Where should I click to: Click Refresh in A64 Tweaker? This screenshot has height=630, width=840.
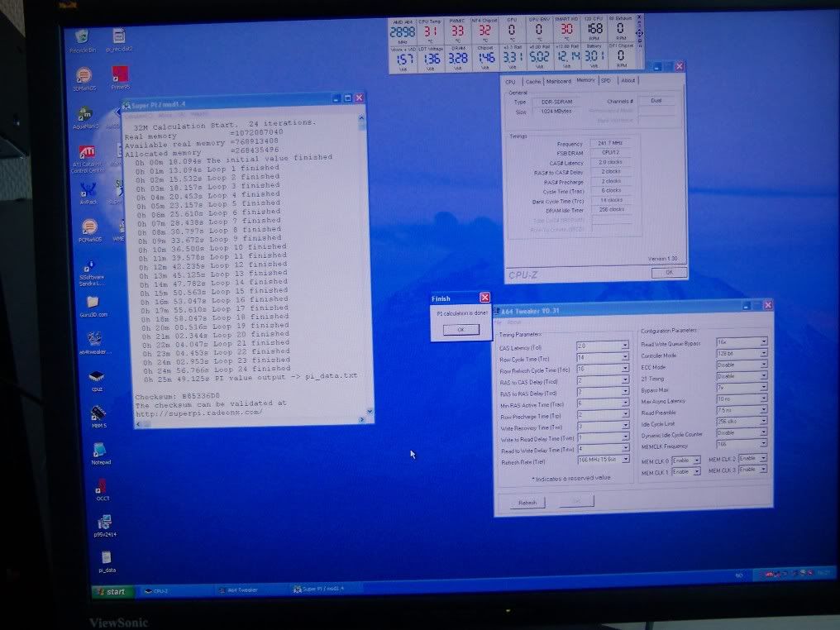pos(527,502)
